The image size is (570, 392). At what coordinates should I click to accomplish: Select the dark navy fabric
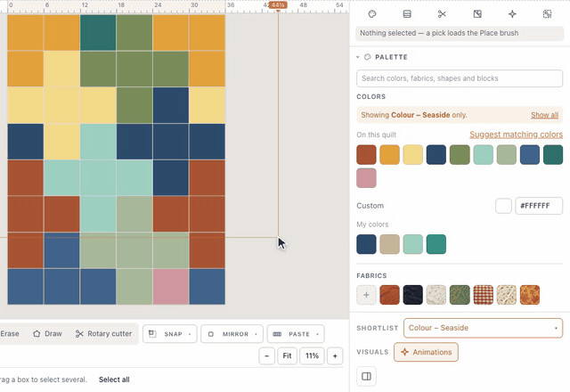point(412,295)
